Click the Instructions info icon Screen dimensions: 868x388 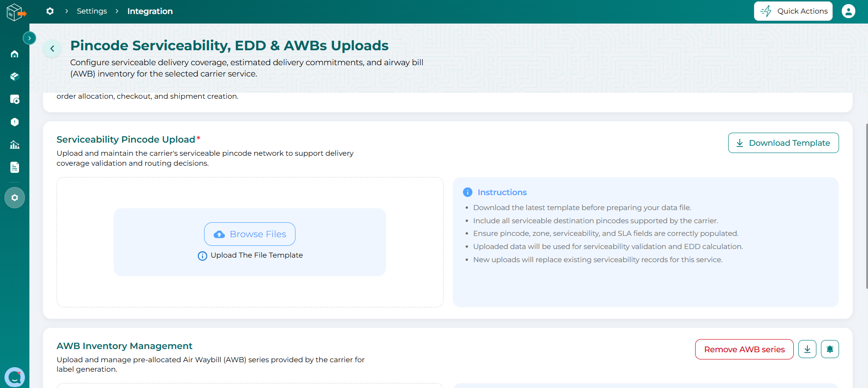[x=467, y=192]
